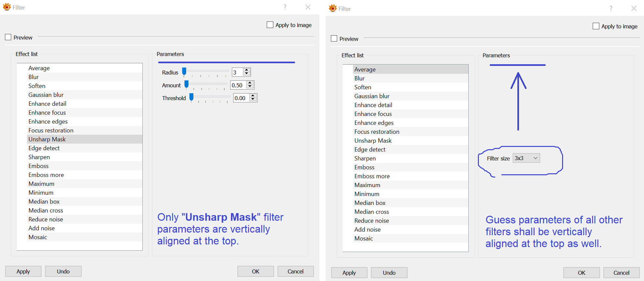
Task: Click Undo in the Average filter dialog
Action: (389, 273)
